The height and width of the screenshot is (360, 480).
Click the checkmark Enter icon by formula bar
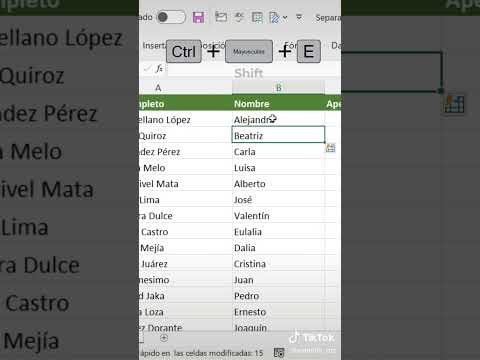point(147,69)
